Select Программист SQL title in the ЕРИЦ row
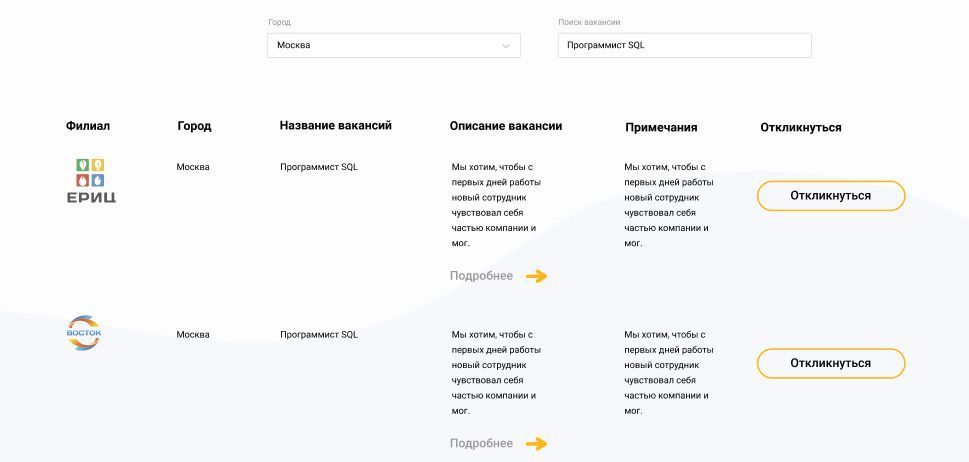 point(318,167)
